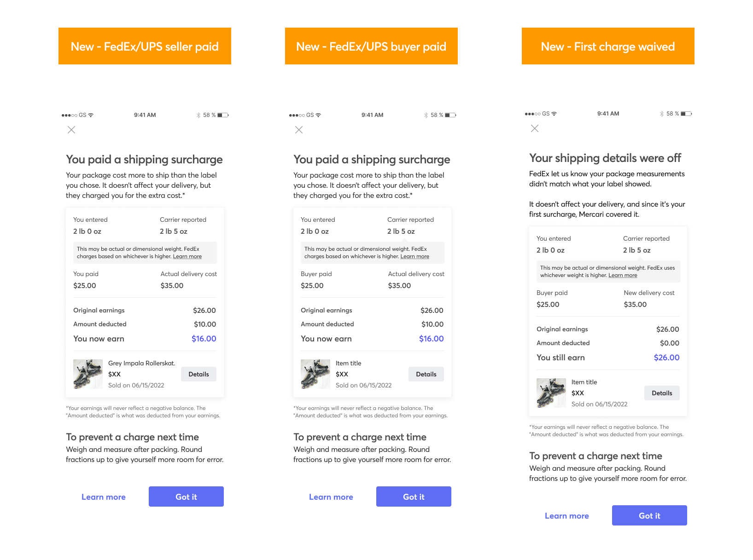Open Details for Grey Impala Rollerskate
The image size is (753, 560).
click(198, 374)
